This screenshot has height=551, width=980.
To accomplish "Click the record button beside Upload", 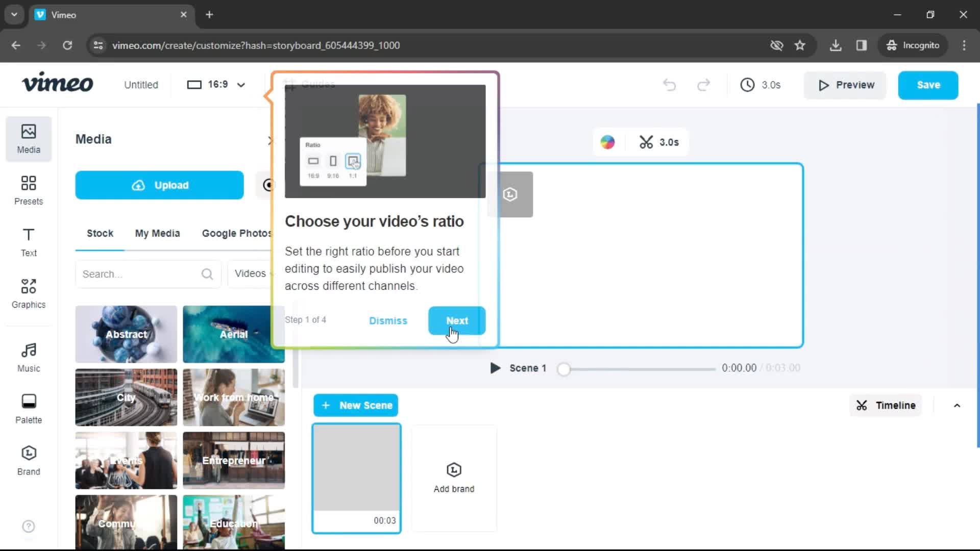I will (x=268, y=185).
